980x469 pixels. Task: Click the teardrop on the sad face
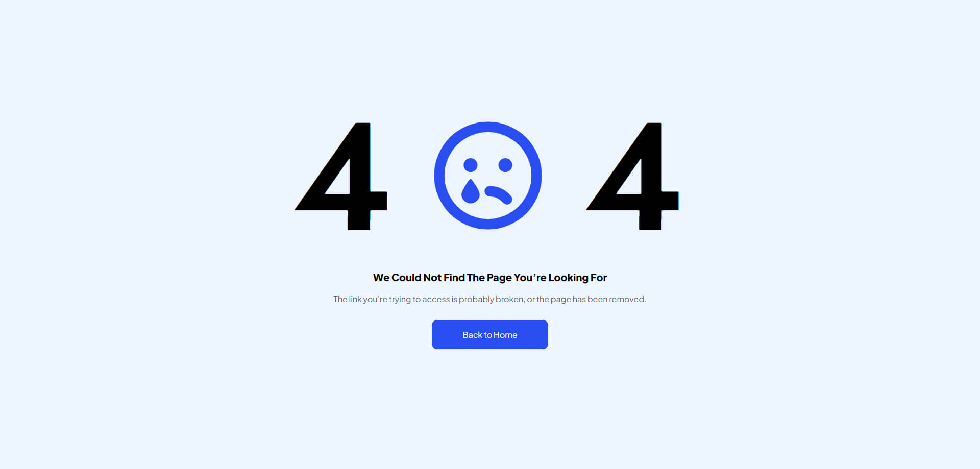pyautogui.click(x=470, y=191)
